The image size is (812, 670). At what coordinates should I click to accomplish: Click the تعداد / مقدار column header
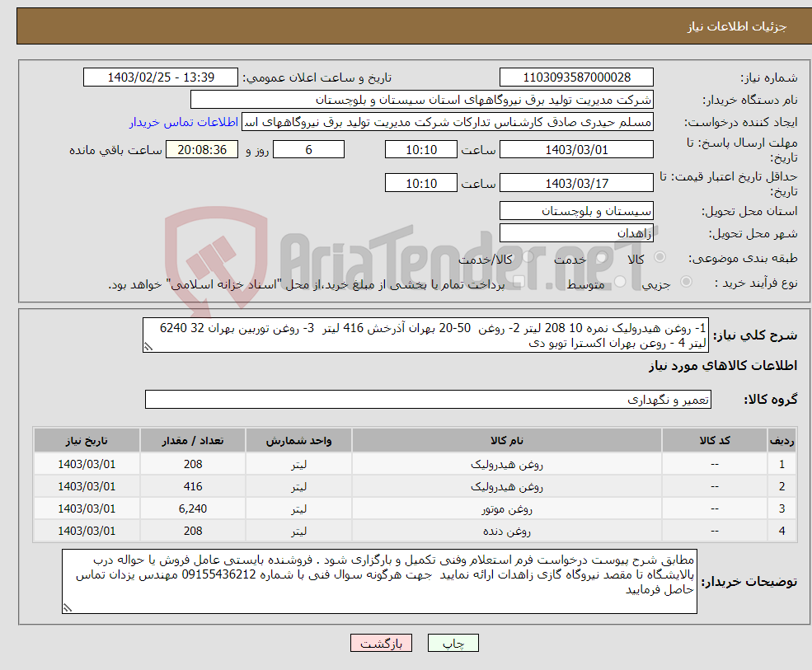point(193,441)
